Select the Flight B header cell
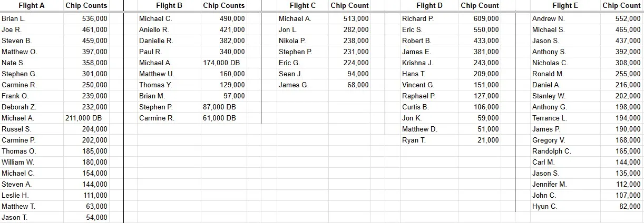 pyautogui.click(x=169, y=6)
